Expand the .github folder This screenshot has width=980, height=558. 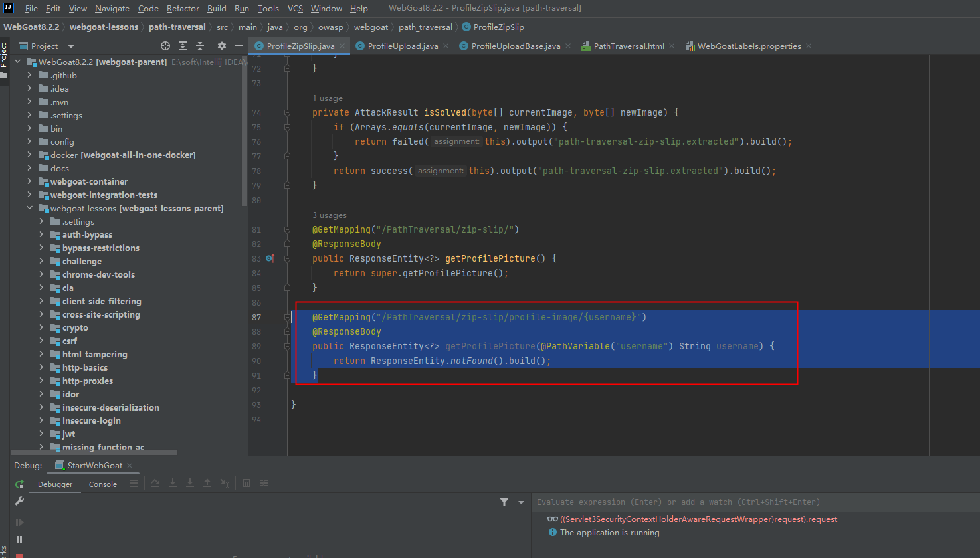(29, 75)
